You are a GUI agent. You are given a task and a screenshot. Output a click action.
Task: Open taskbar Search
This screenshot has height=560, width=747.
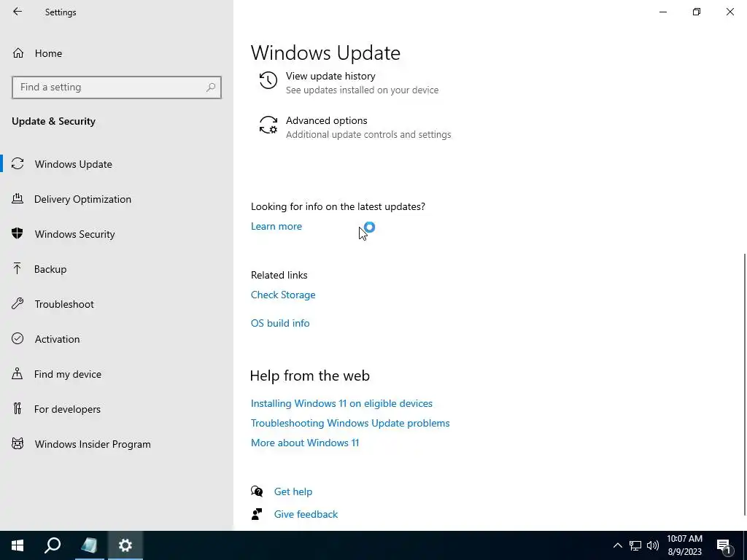(53, 545)
